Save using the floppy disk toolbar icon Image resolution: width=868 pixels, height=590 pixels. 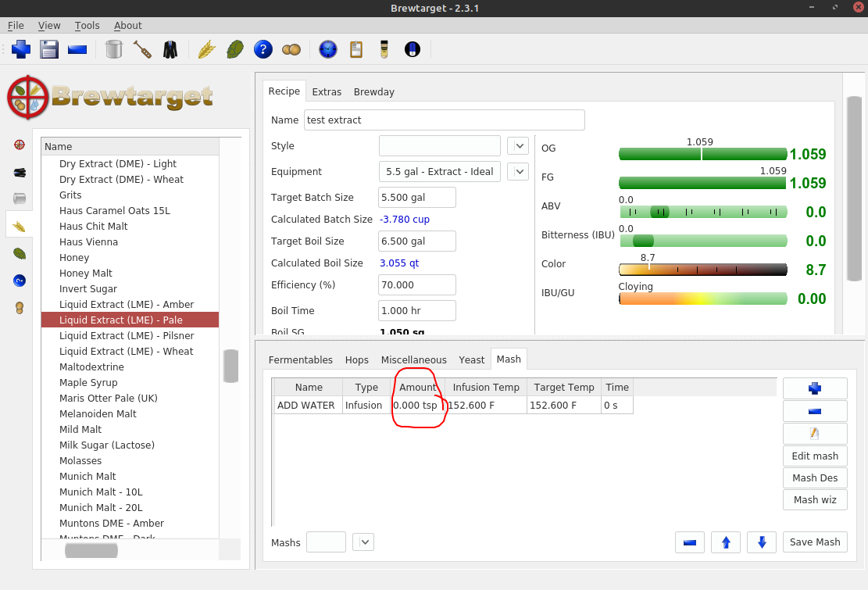click(x=49, y=49)
